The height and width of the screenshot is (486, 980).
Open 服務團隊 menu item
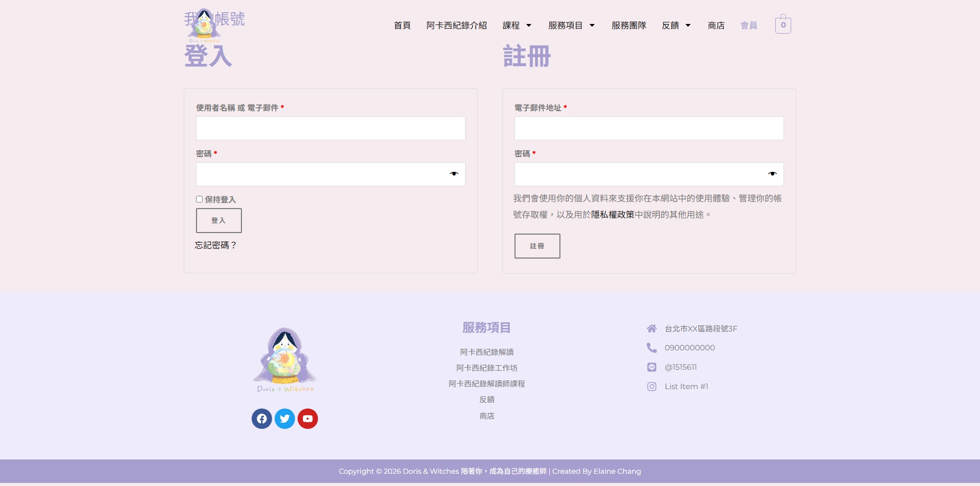[x=629, y=25]
